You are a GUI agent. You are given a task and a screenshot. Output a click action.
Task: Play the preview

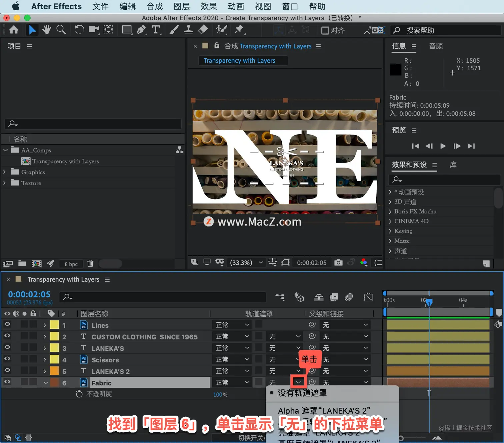[443, 146]
